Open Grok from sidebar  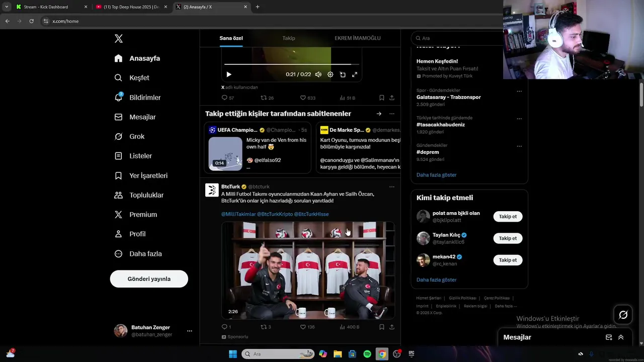tap(129, 137)
